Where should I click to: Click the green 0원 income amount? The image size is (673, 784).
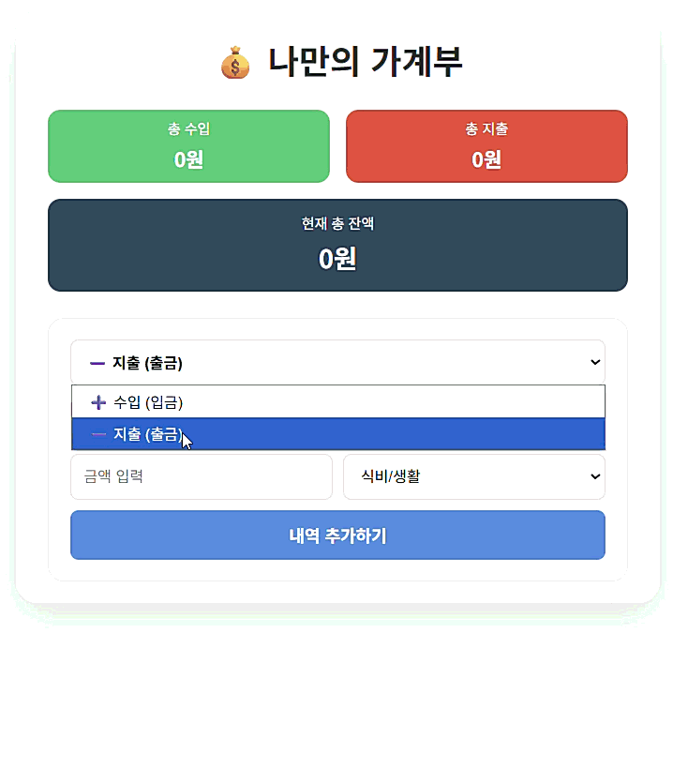[x=188, y=159]
